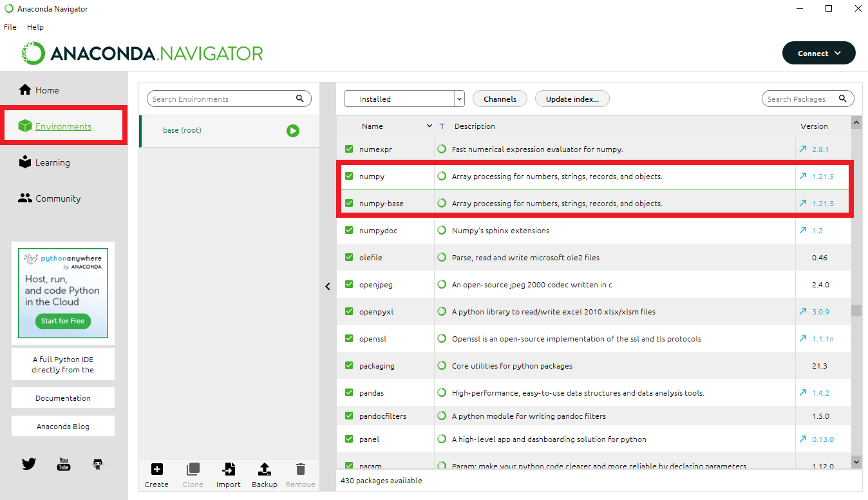Click the upgrade arrow for pandas version

[x=803, y=392]
